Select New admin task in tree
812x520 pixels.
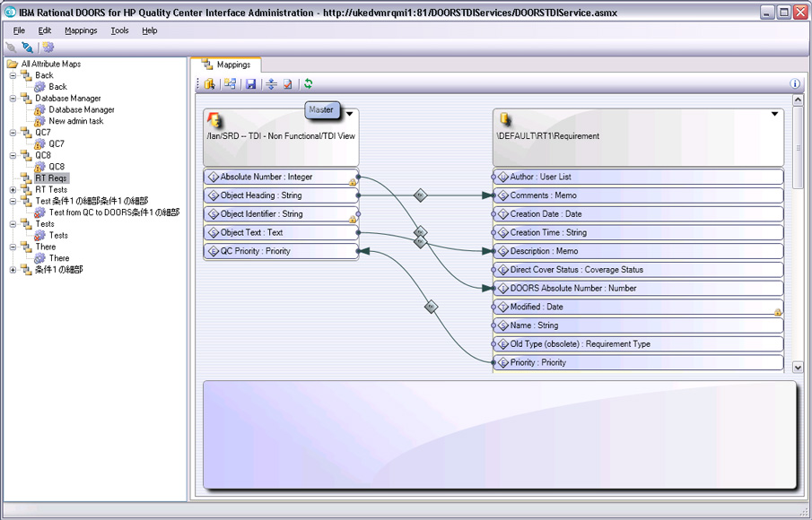click(75, 121)
